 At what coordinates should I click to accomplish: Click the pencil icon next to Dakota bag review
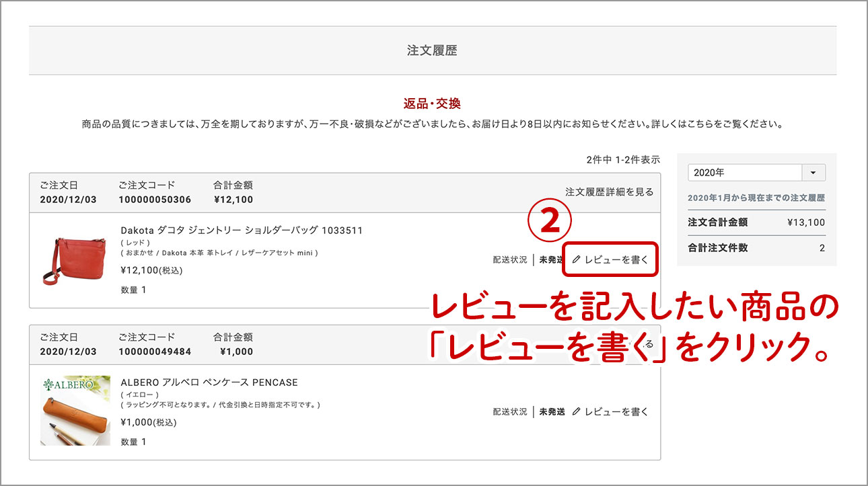tap(577, 258)
